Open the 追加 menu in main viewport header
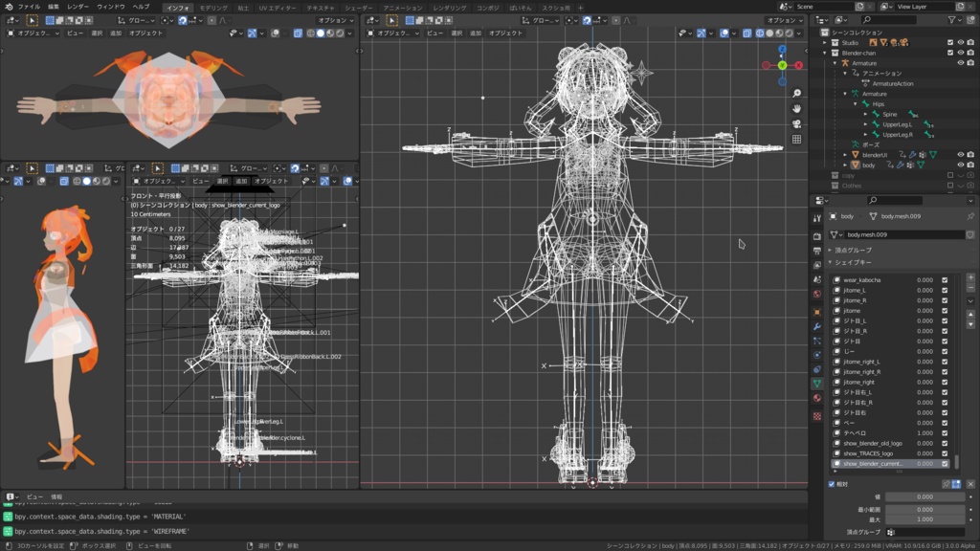980x551 pixels. pos(475,33)
